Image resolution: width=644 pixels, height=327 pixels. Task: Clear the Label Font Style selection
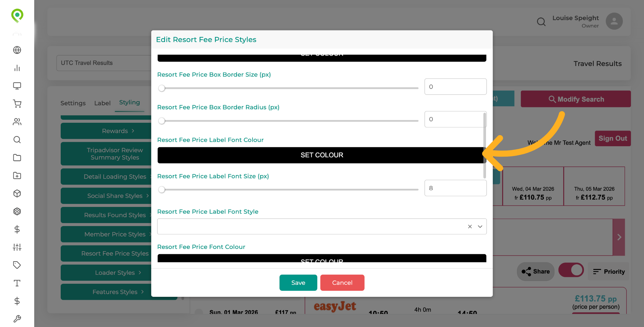470,226
